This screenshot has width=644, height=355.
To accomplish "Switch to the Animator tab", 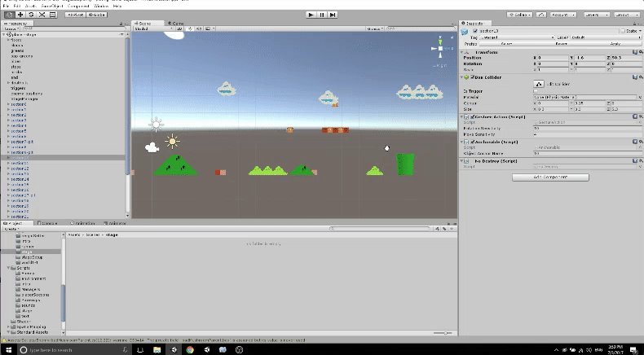I will click(x=115, y=223).
